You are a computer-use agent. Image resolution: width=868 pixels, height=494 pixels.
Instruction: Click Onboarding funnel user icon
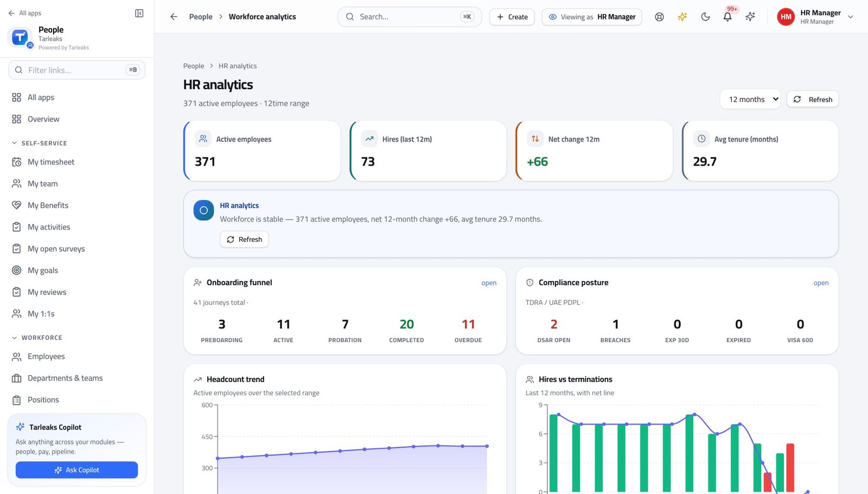[x=197, y=283]
